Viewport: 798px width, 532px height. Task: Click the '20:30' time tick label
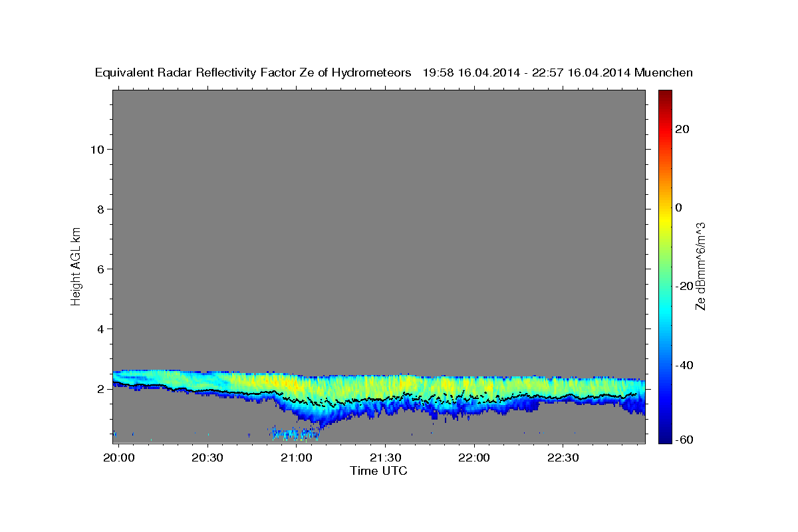click(208, 458)
